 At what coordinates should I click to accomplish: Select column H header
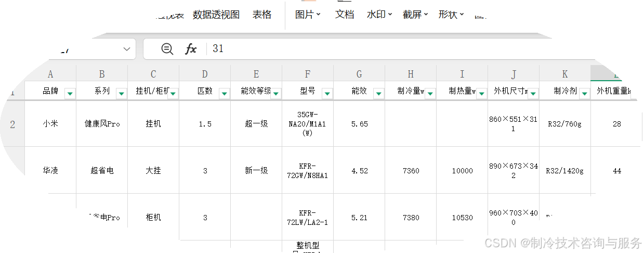click(x=411, y=74)
